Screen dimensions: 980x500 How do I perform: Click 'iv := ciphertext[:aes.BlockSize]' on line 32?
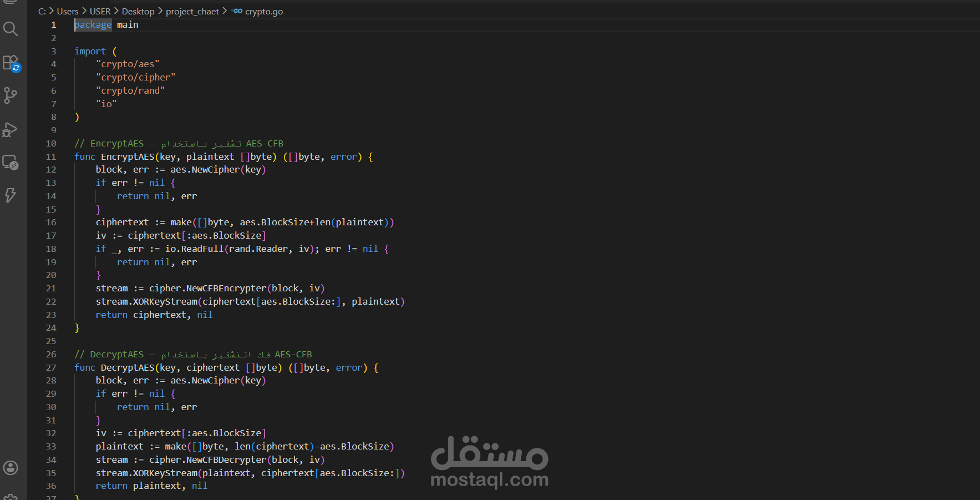[181, 433]
